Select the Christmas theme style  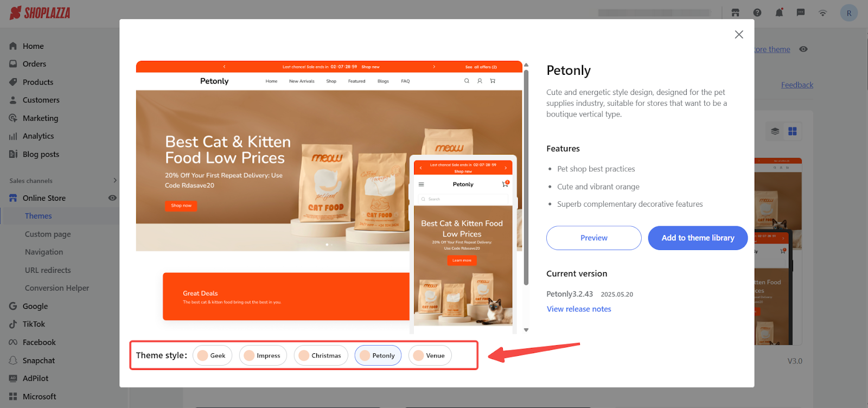tap(321, 355)
